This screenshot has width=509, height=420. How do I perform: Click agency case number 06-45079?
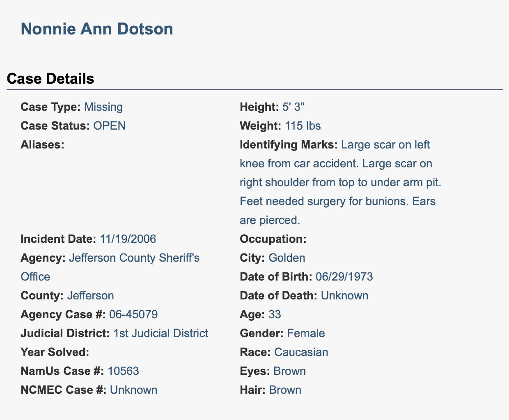click(x=133, y=315)
